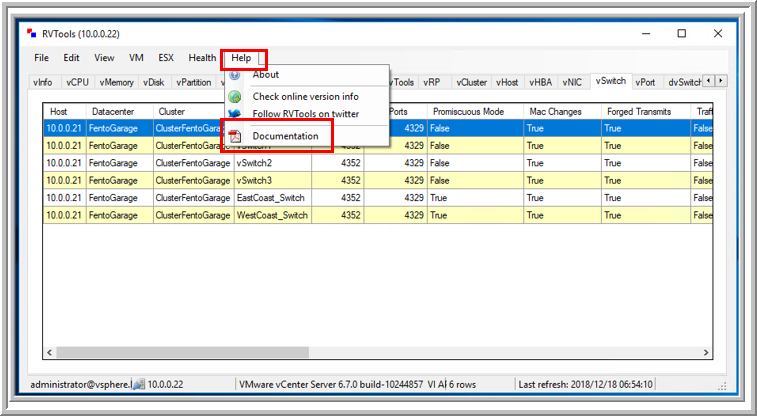Open the File menu
This screenshot has height=416, width=757.
coord(41,58)
